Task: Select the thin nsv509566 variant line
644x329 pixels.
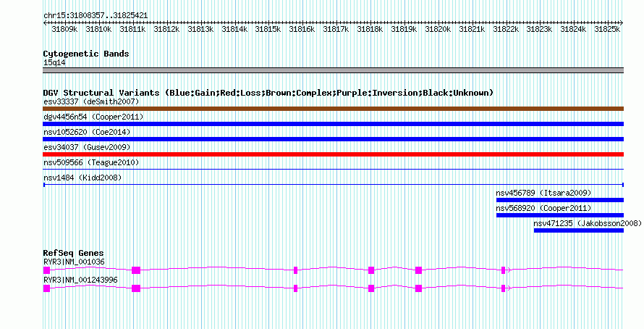Action: coord(333,170)
